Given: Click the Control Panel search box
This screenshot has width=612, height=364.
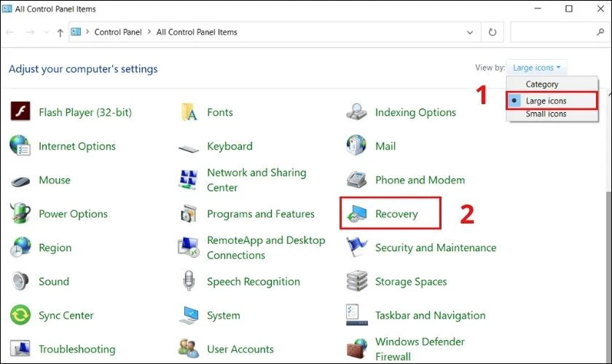Looking at the screenshot, I should pyautogui.click(x=560, y=32).
